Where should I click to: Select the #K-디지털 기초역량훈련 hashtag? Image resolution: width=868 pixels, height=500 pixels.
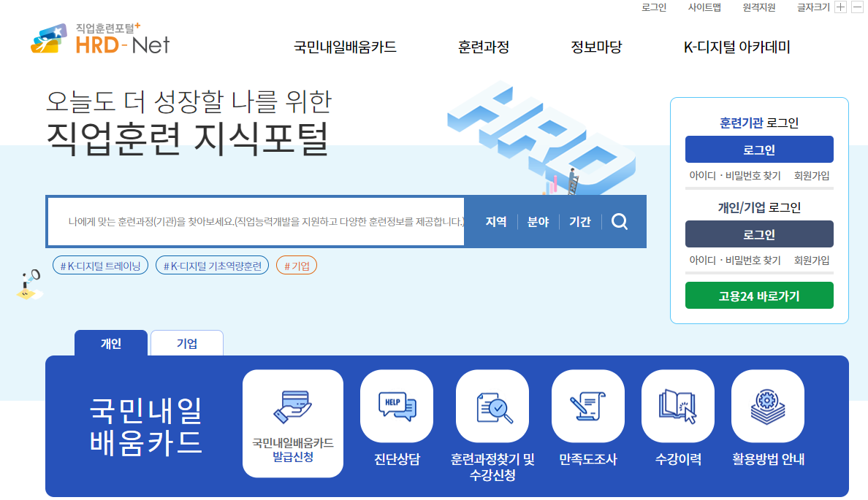pyautogui.click(x=212, y=266)
